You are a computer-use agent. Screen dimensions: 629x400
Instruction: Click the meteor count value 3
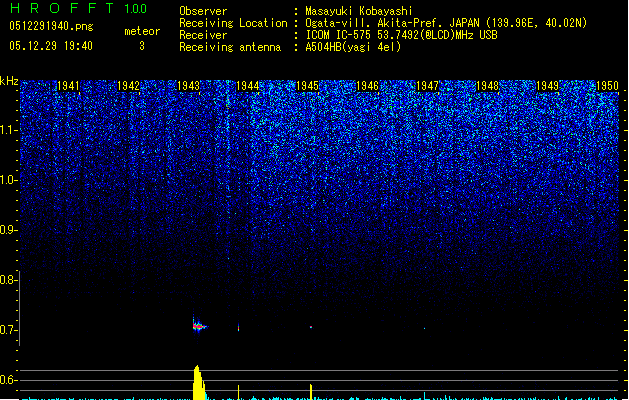tap(142, 46)
